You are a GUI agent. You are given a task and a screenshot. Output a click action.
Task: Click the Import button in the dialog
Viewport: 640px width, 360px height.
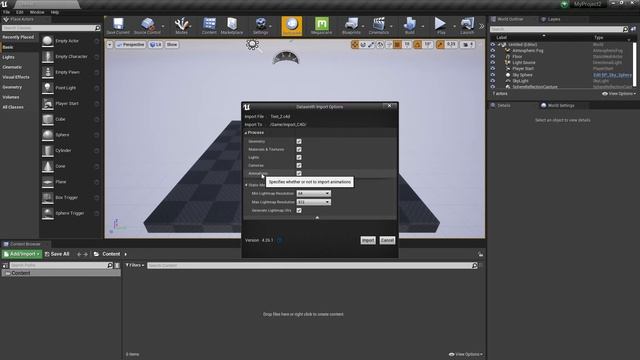(x=368, y=240)
